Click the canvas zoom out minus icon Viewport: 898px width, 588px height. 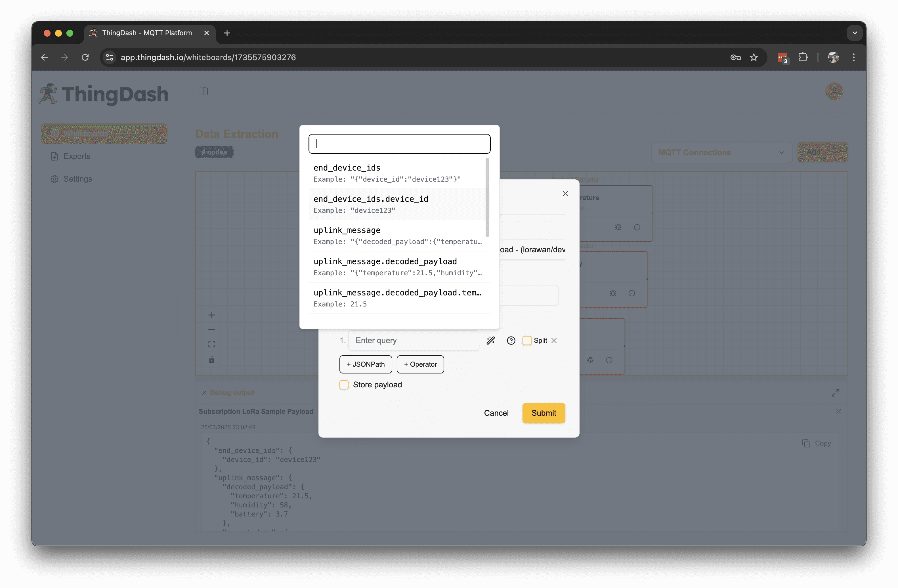click(212, 330)
